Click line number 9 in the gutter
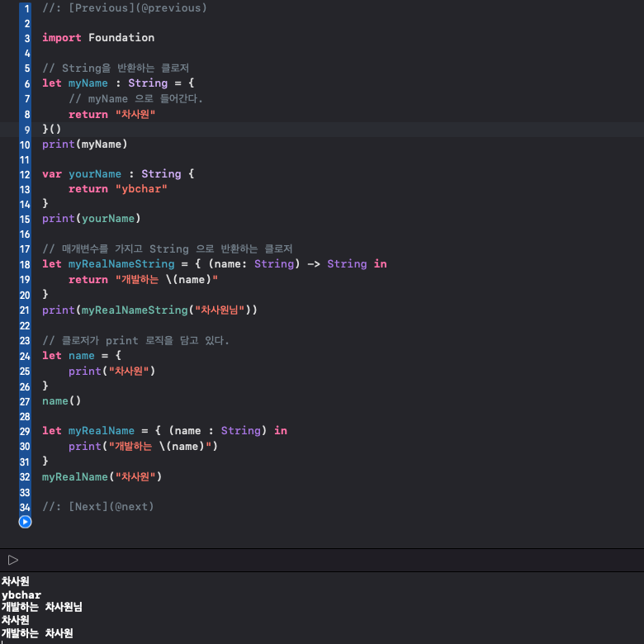The image size is (644, 644). click(26, 130)
